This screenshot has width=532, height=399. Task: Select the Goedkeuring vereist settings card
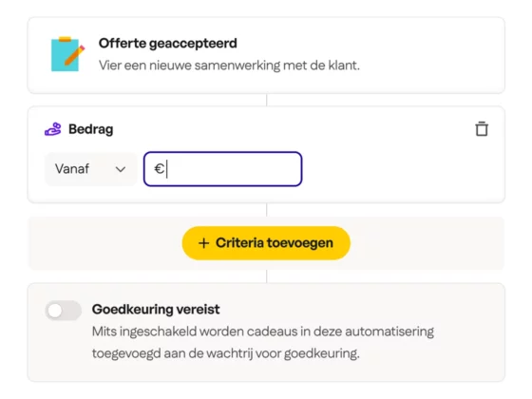click(x=266, y=332)
